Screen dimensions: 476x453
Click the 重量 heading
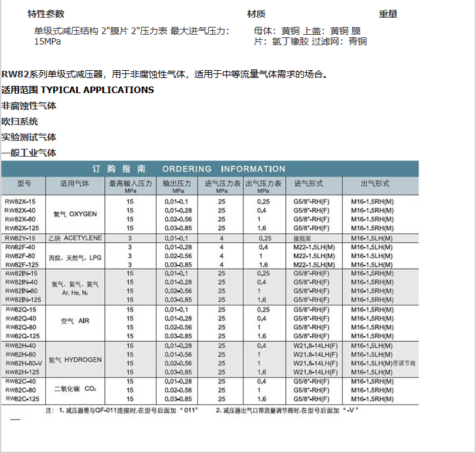388,14
